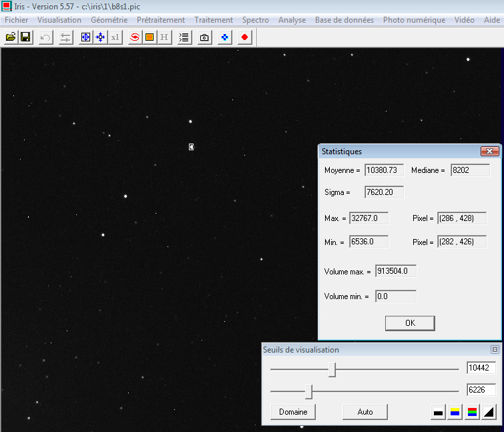Viewport: 504px width, 432px height.
Task: Click the blue cross dots icon
Action: click(225, 37)
